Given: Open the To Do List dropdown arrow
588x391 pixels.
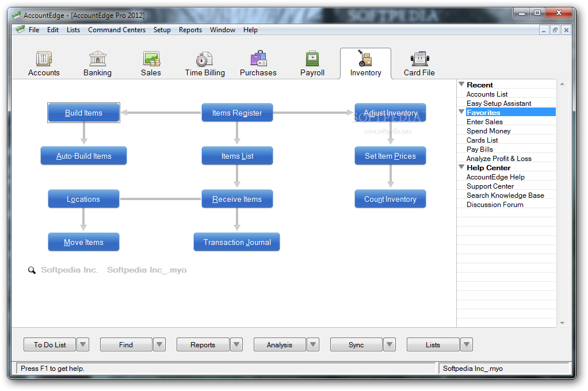Looking at the screenshot, I should coord(83,344).
